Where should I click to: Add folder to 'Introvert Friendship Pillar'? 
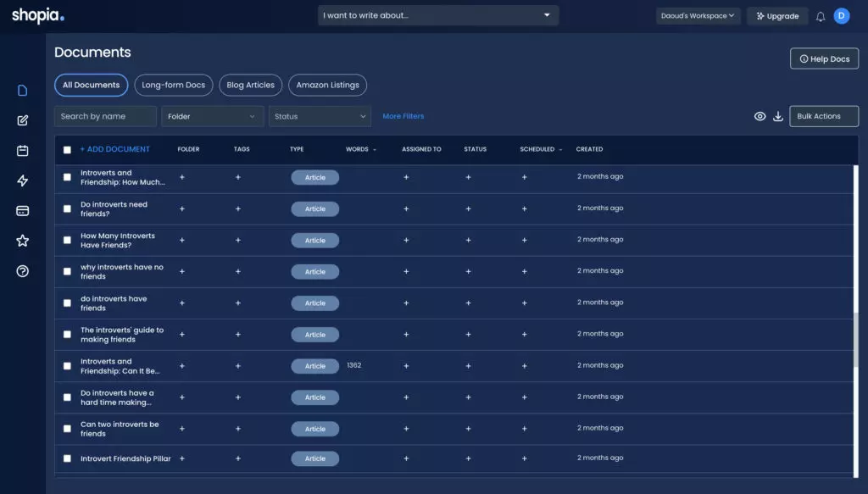(182, 458)
